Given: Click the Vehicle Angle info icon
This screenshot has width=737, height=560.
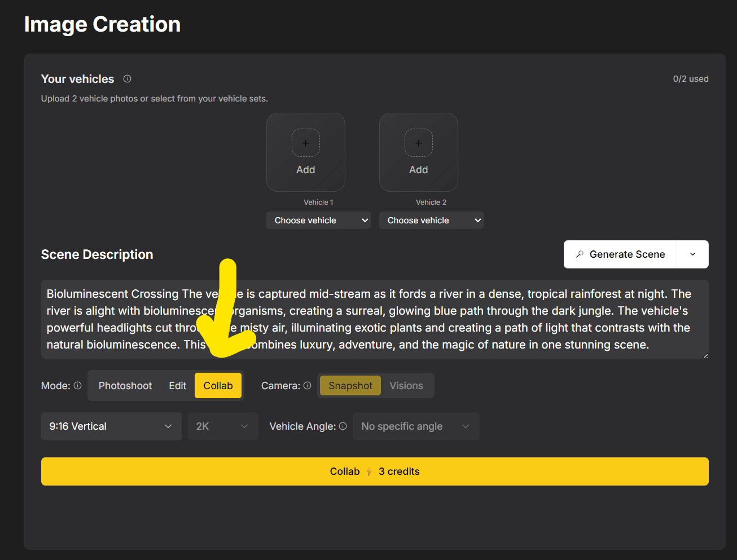Looking at the screenshot, I should pos(344,426).
